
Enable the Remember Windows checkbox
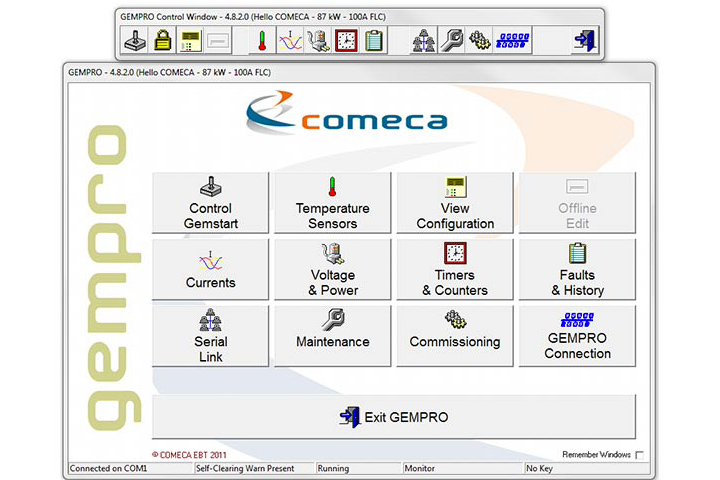pos(639,455)
